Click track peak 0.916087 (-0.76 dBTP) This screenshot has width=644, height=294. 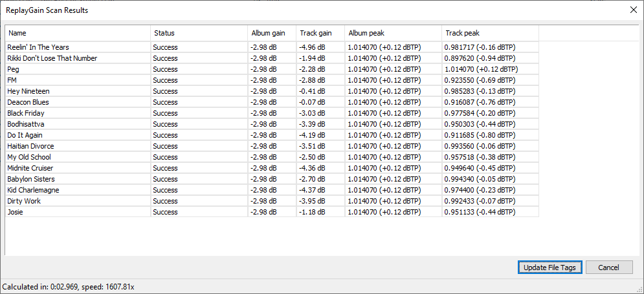click(x=480, y=102)
